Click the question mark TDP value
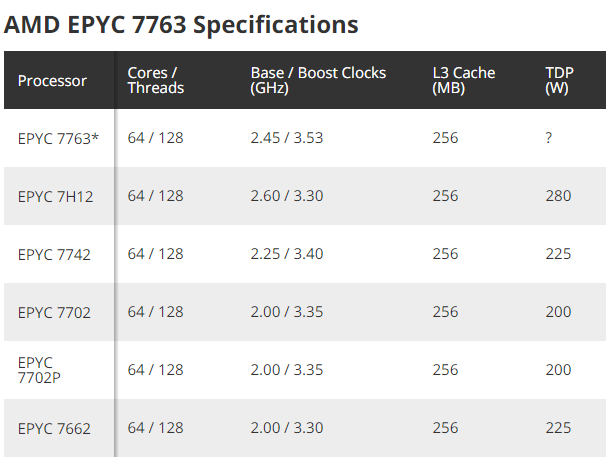 549,138
